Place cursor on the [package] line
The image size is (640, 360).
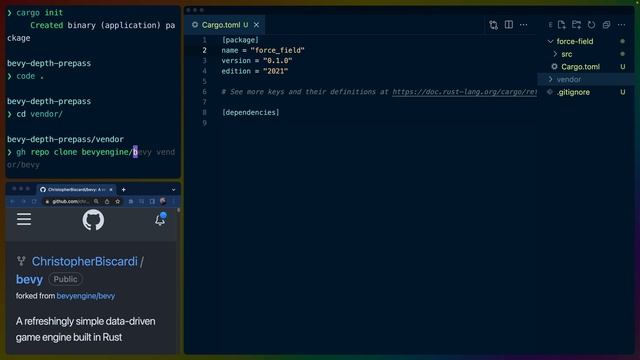[240, 40]
